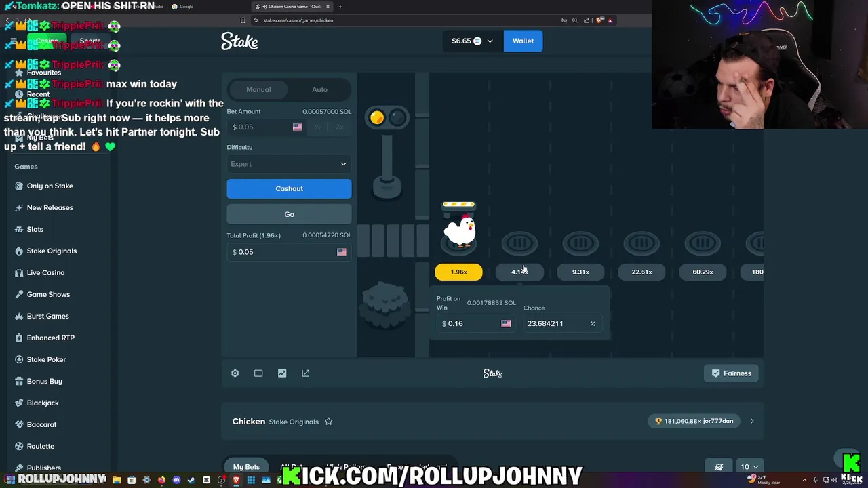The image size is (868, 488).
Task: Click the zoom magnifier in browser address bar
Action: (x=575, y=20)
